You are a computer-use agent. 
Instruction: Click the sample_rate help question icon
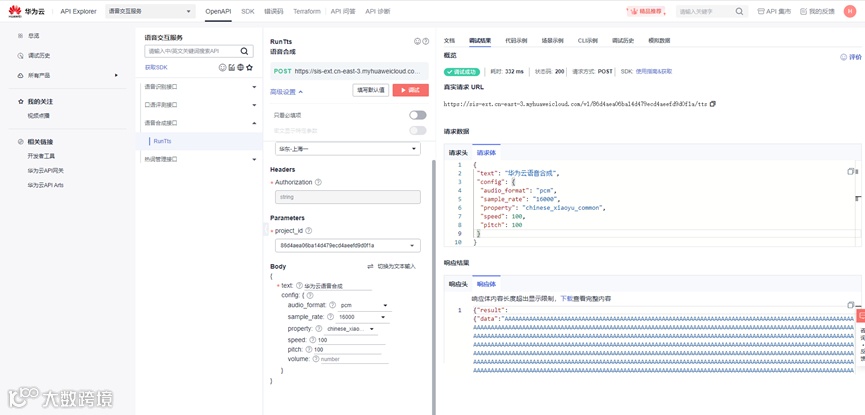pos(330,317)
